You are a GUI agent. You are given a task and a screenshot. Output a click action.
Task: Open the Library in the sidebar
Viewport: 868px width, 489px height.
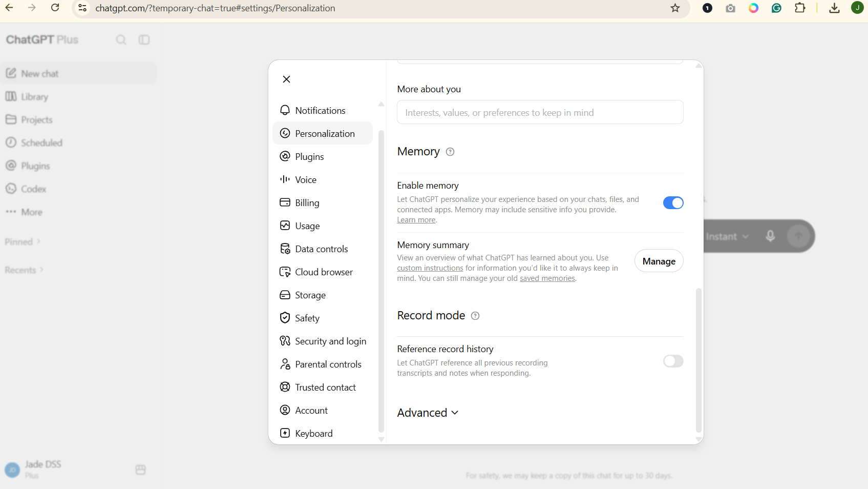(79, 96)
